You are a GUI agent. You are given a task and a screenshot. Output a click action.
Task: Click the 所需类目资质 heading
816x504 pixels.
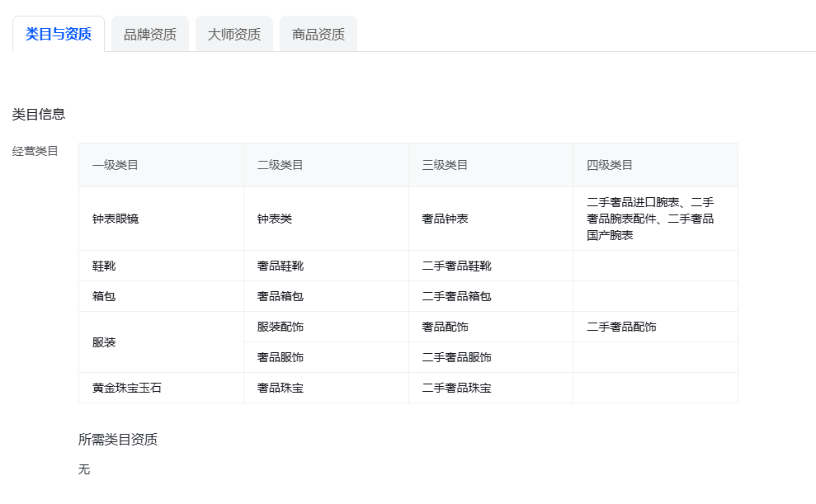118,440
